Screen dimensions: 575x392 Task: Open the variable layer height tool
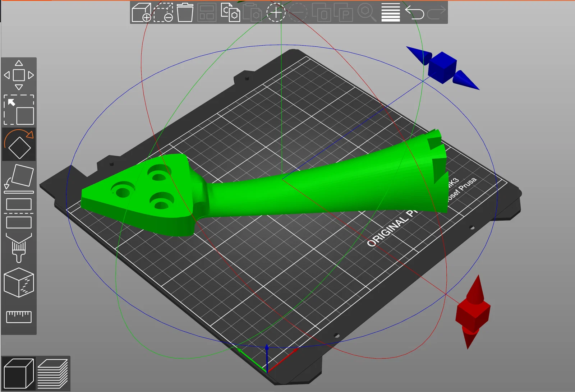point(391,13)
